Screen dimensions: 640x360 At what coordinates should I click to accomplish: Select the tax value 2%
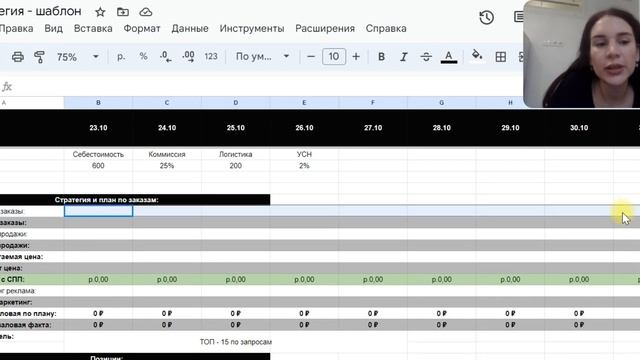pyautogui.click(x=304, y=166)
